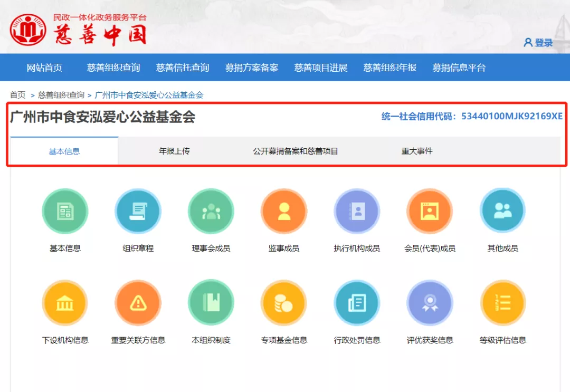Open 慈善组织年报 in the navigation bar

[x=389, y=68]
